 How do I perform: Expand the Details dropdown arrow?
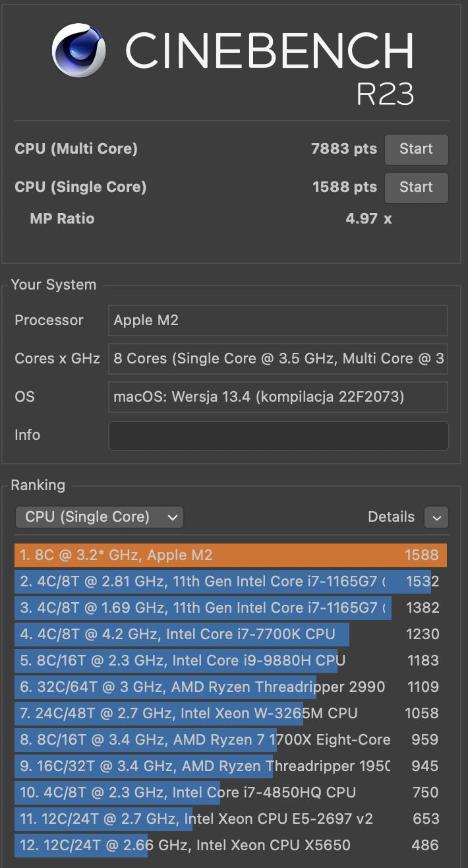[x=436, y=517]
